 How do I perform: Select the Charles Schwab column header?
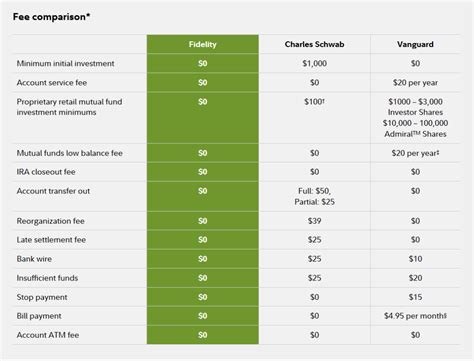(x=314, y=44)
